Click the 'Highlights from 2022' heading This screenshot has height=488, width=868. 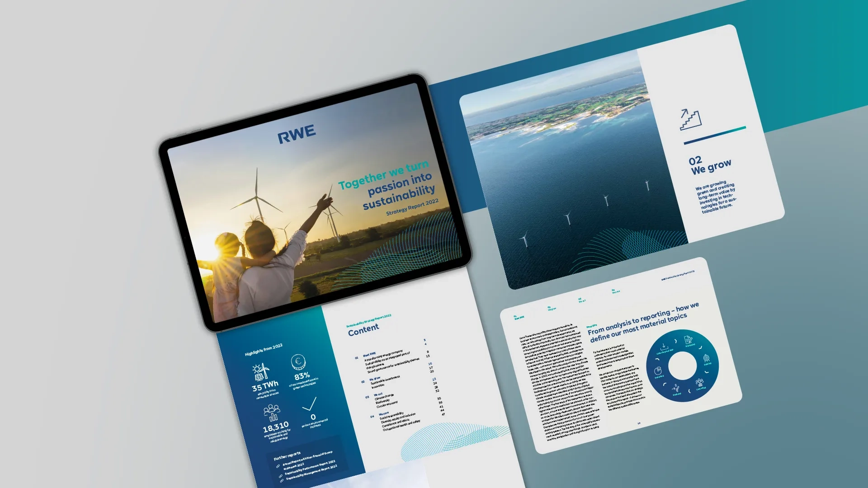point(264,350)
